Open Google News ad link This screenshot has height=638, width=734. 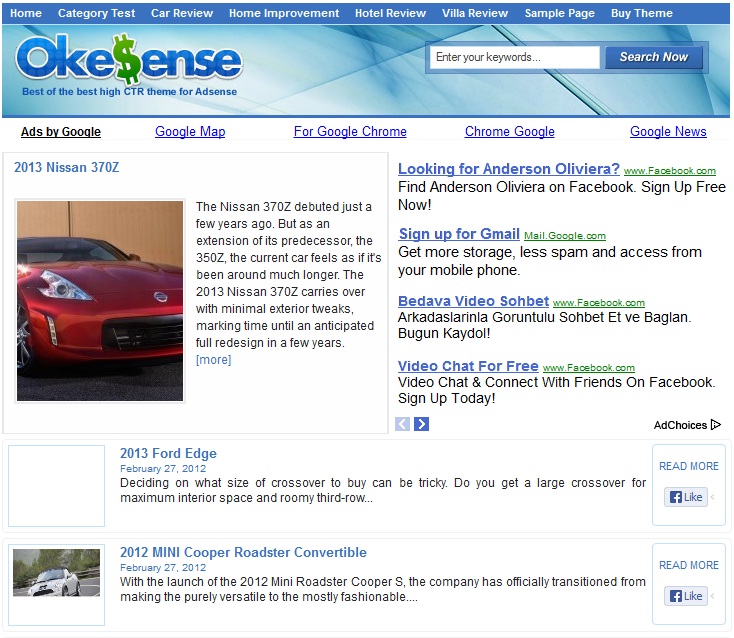[x=668, y=132]
